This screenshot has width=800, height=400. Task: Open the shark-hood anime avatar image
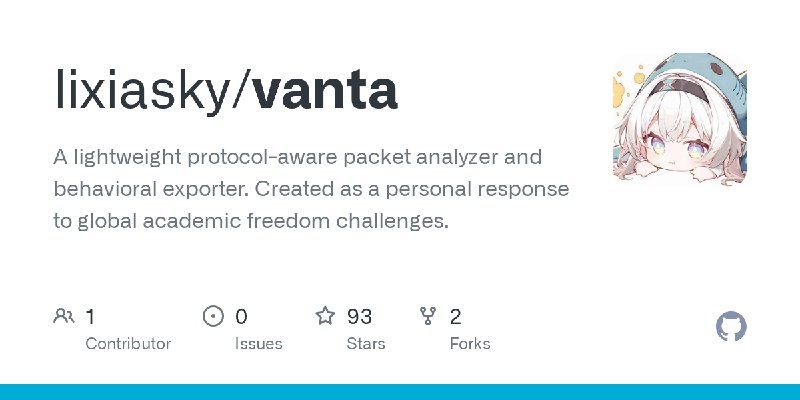680,119
